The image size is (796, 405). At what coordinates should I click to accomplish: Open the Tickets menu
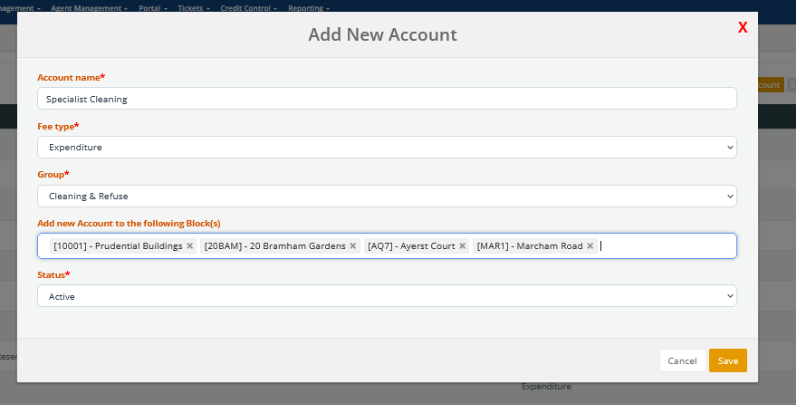coord(193,8)
